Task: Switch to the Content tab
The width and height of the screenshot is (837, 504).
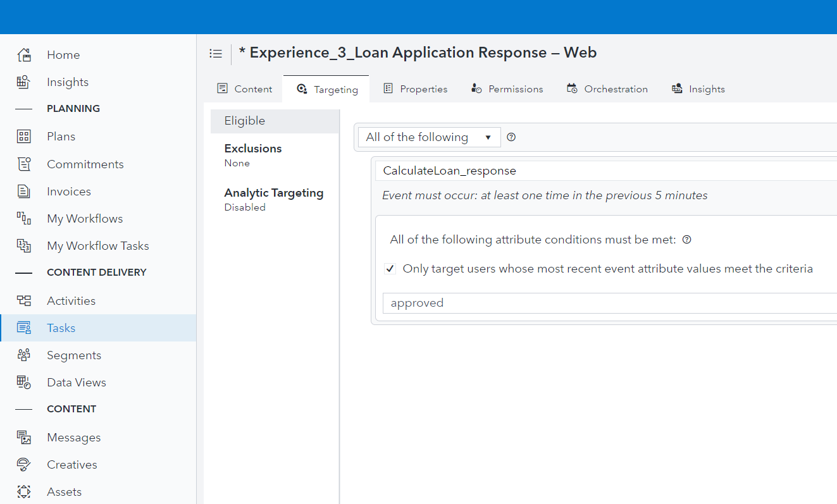Action: [244, 89]
